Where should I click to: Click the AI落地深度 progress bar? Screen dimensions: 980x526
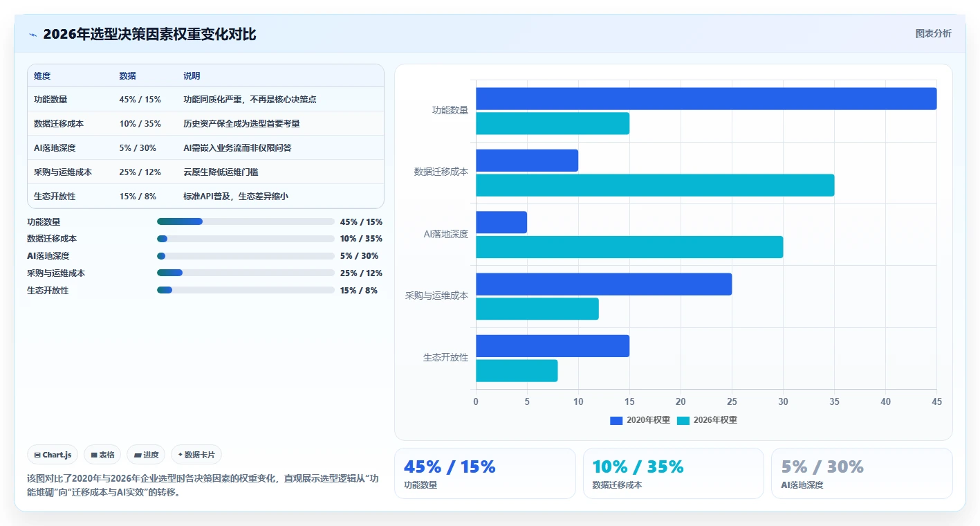[246, 256]
